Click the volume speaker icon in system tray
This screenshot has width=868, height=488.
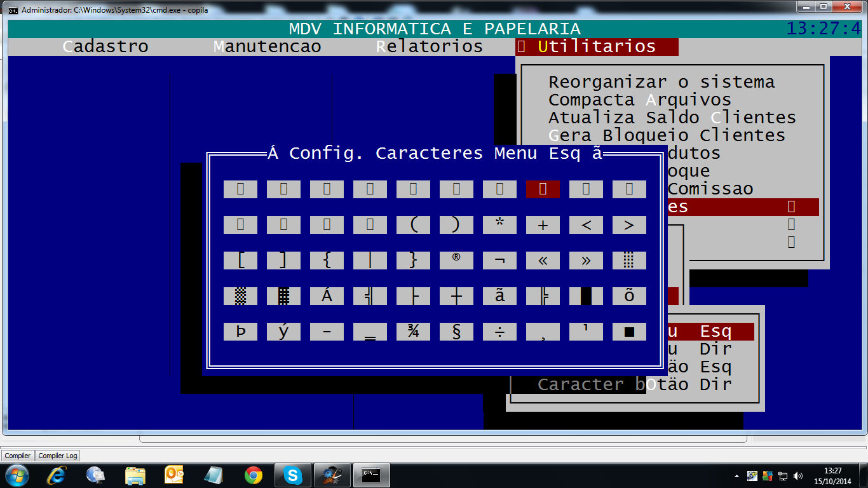pos(798,475)
